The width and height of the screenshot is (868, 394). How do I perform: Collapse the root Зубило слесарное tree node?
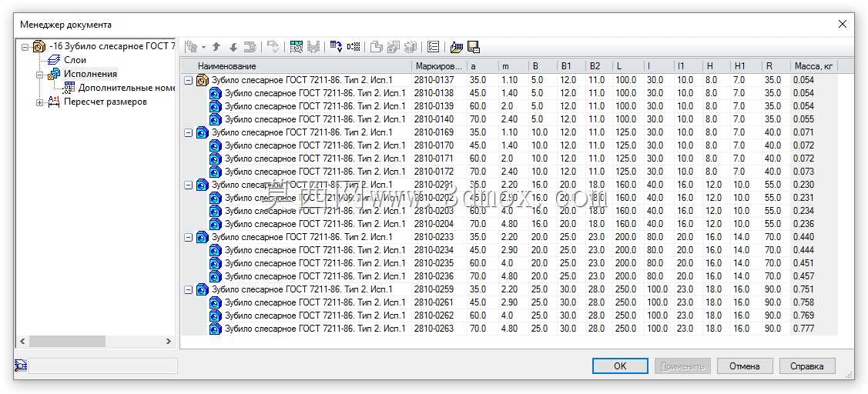coord(25,46)
